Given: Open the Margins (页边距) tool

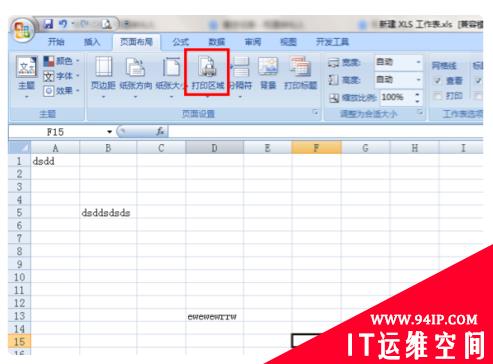Looking at the screenshot, I should tap(103, 74).
